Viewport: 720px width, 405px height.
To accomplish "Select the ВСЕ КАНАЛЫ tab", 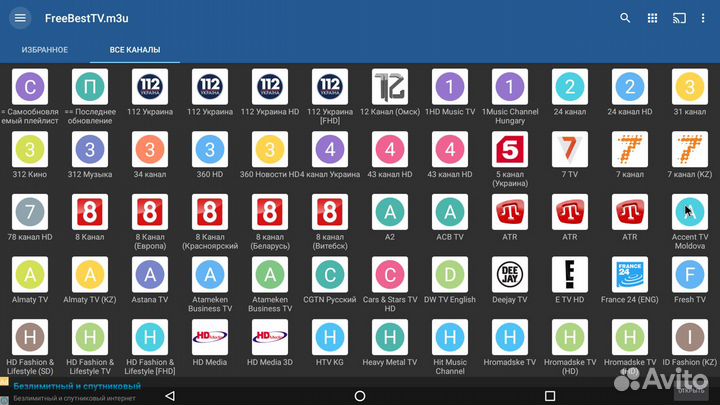I will point(134,50).
